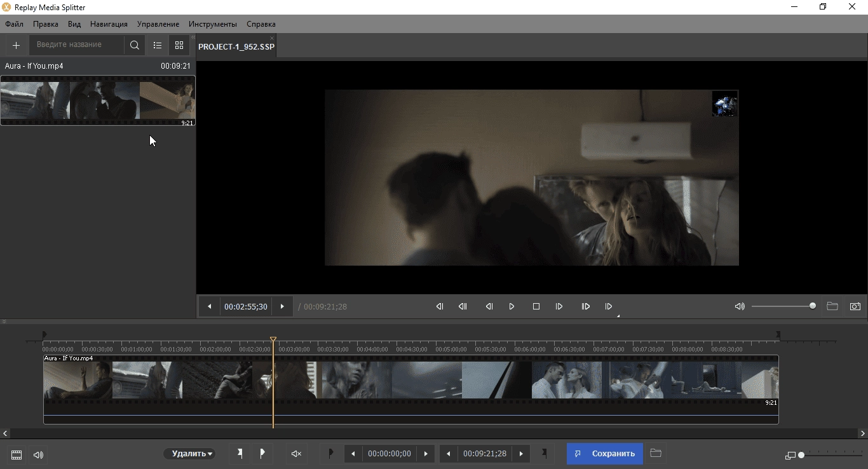The width and height of the screenshot is (868, 469).
Task: Increase segment end time 00:09:21;28
Action: [x=522, y=454]
